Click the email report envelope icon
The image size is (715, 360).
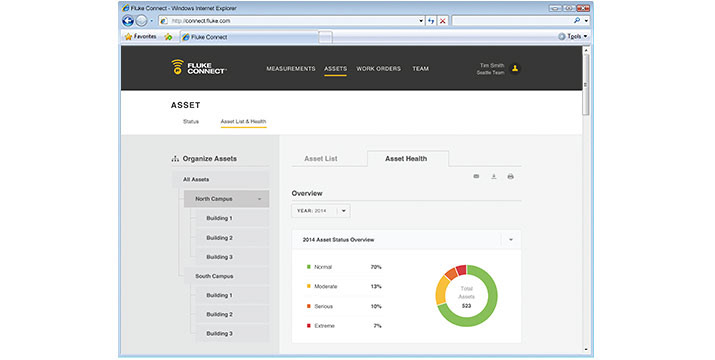(x=476, y=176)
